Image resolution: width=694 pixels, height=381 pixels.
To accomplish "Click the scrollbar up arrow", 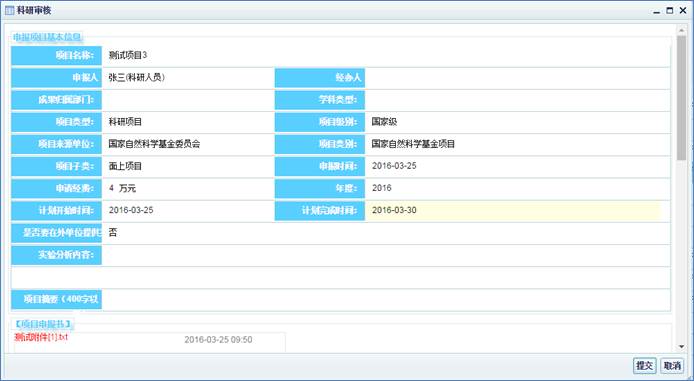I will click(681, 30).
